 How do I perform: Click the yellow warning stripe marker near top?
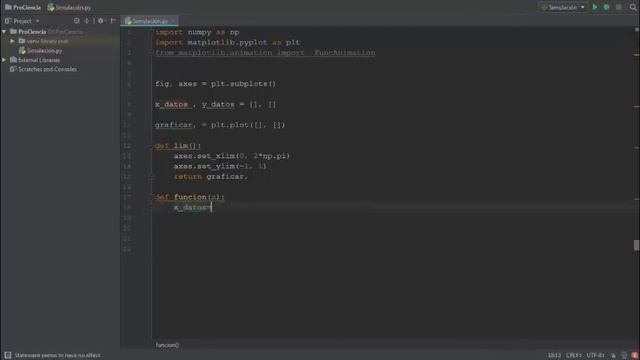(637, 55)
